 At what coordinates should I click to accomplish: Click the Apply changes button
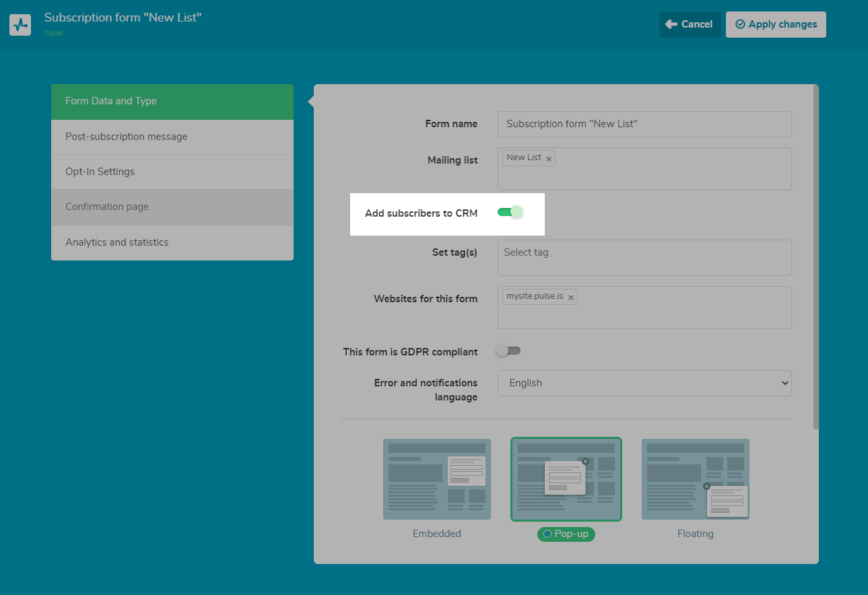(x=776, y=24)
